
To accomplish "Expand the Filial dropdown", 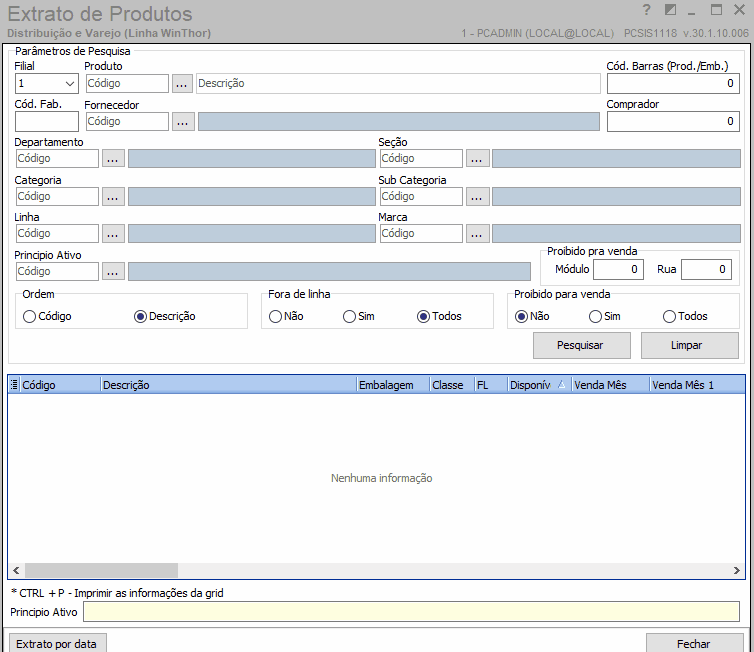I will click(70, 84).
